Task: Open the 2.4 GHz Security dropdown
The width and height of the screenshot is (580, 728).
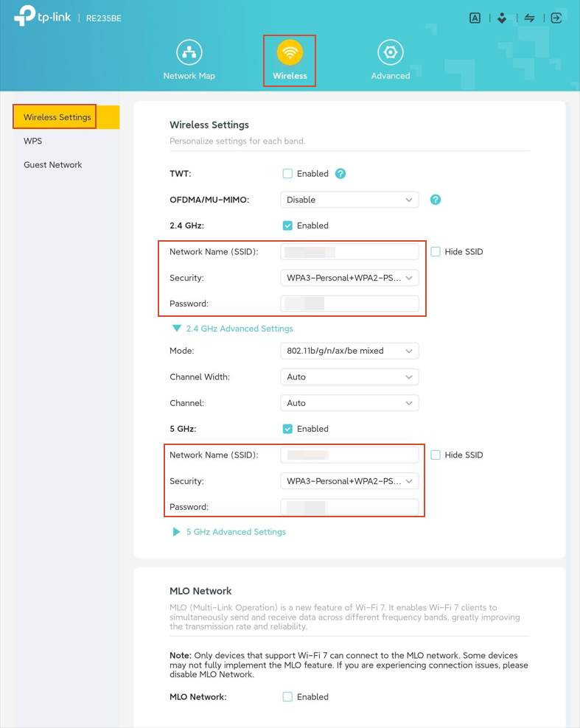Action: click(349, 278)
